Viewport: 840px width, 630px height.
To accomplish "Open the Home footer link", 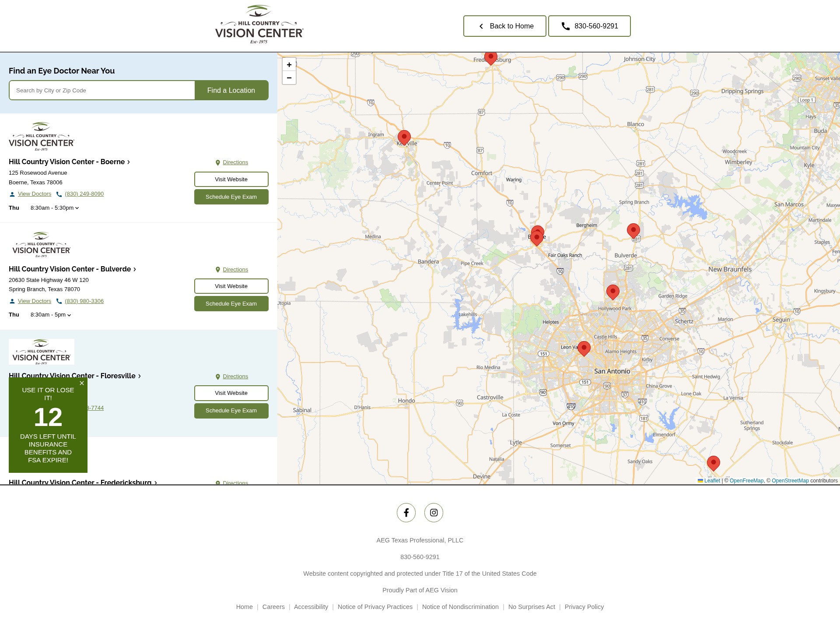I will (245, 607).
